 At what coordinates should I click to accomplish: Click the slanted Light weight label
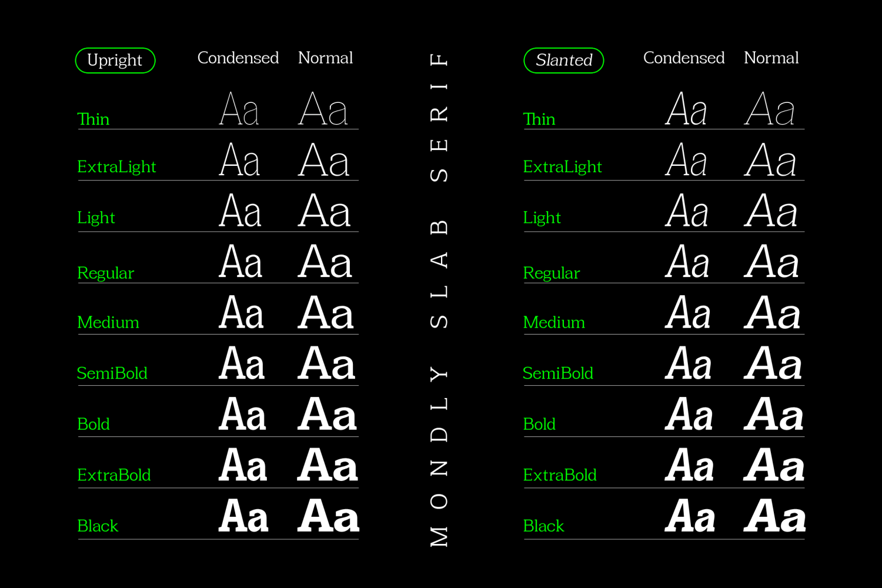click(542, 218)
